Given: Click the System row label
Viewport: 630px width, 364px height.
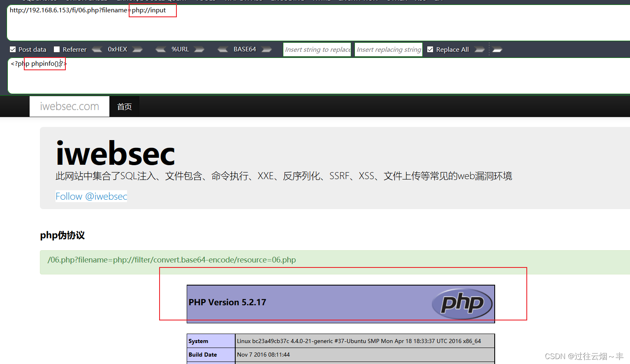Looking at the screenshot, I should tap(198, 341).
